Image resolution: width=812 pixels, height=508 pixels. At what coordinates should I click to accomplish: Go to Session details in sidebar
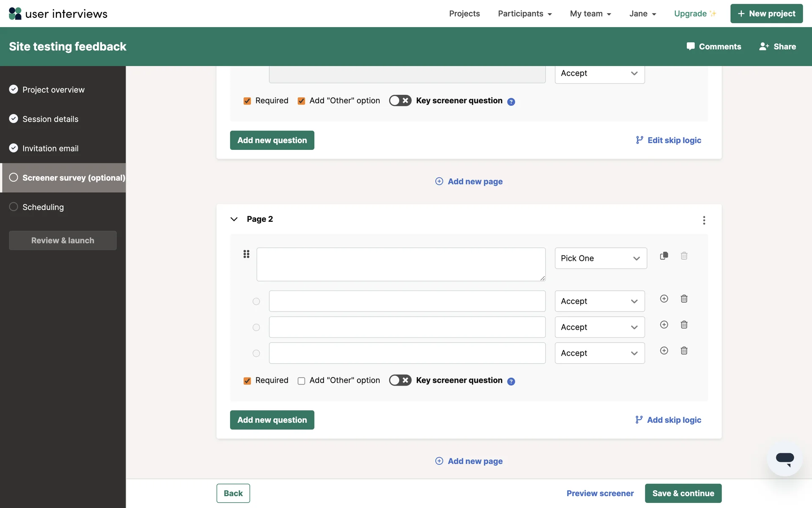(x=50, y=119)
